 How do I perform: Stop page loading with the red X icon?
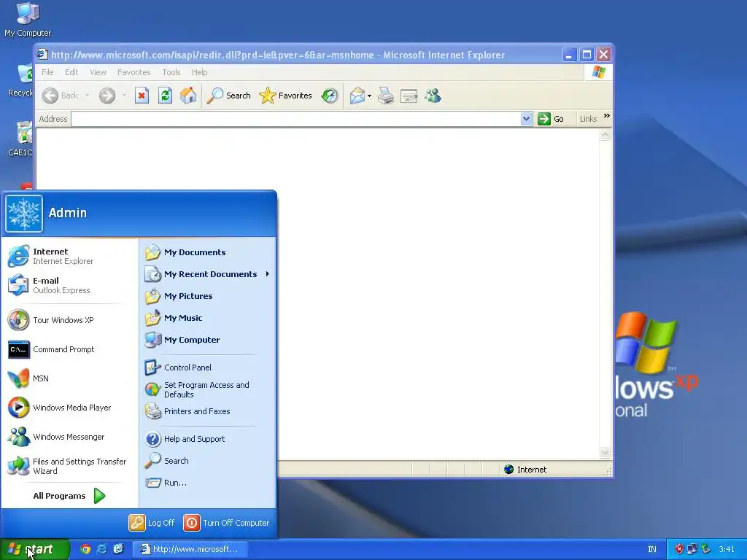tap(142, 96)
